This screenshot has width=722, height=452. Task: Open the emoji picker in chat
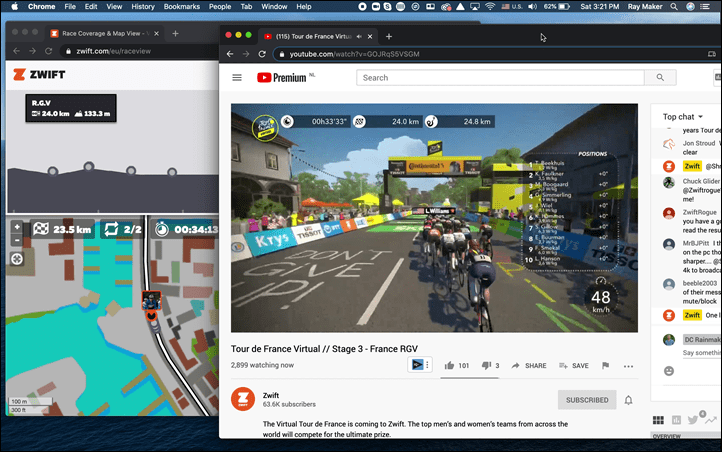[x=669, y=371]
